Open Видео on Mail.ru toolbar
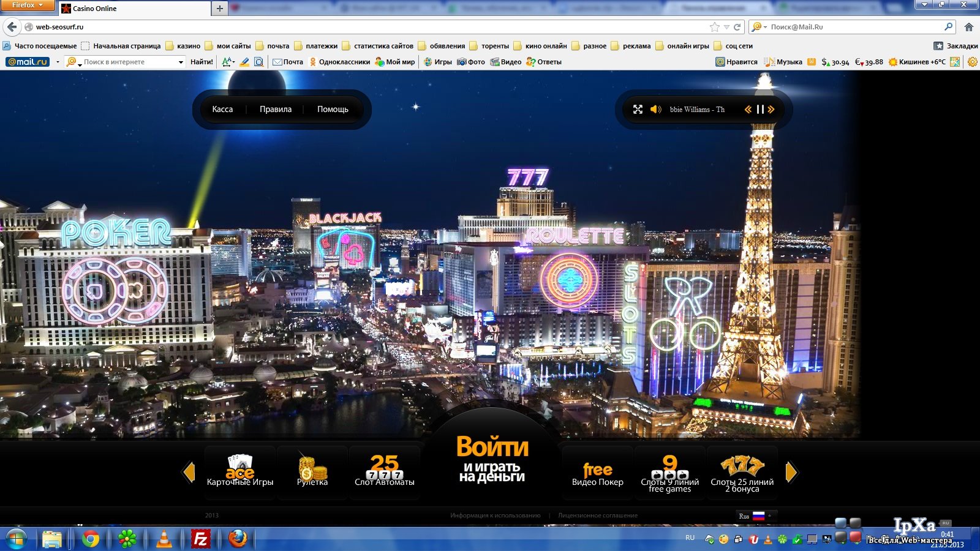The image size is (980, 551). click(506, 62)
